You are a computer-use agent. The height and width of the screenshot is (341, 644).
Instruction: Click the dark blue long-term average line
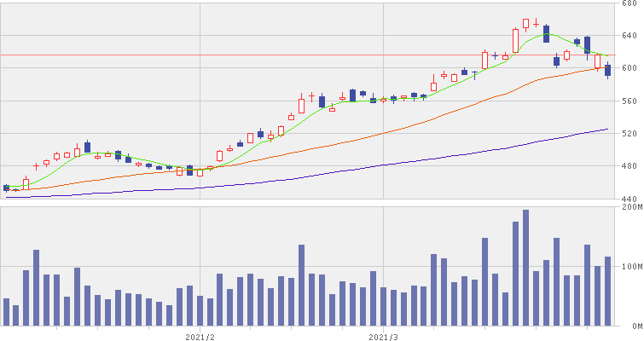click(341, 170)
